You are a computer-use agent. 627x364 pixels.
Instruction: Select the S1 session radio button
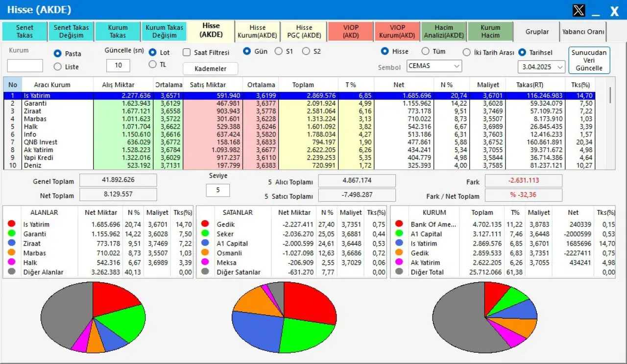[x=278, y=51]
